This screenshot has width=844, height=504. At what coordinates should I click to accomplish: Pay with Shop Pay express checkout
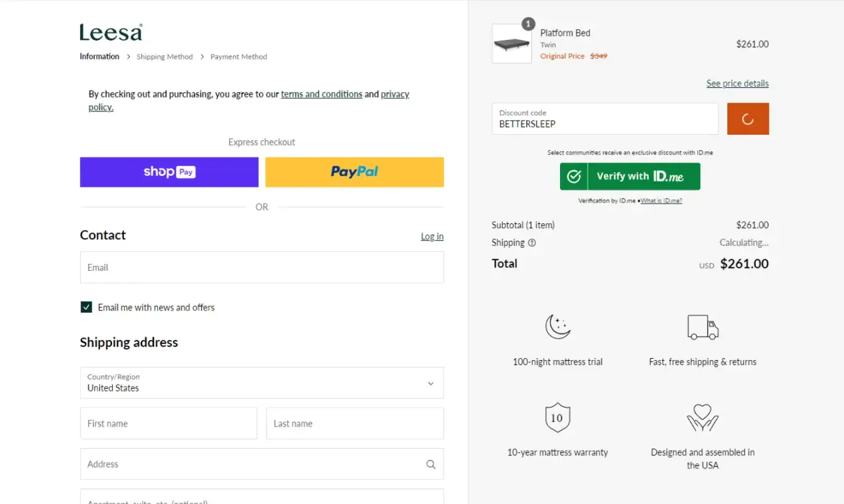pos(169,172)
